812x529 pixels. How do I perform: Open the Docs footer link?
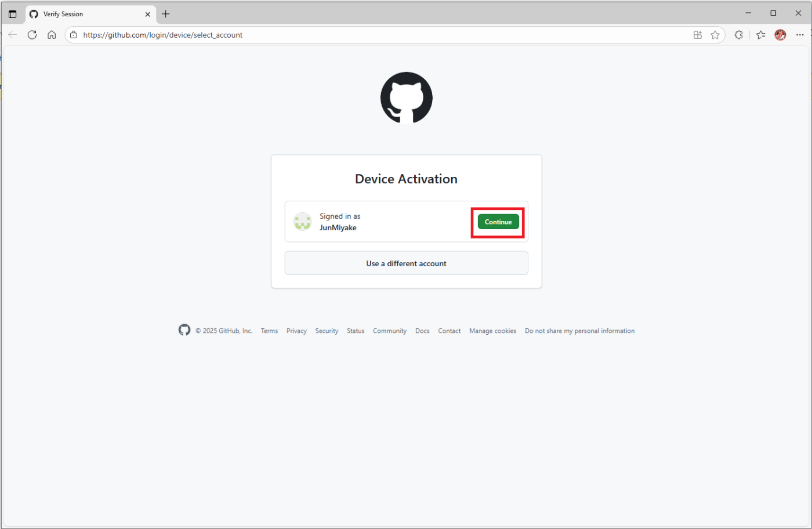pos(422,331)
